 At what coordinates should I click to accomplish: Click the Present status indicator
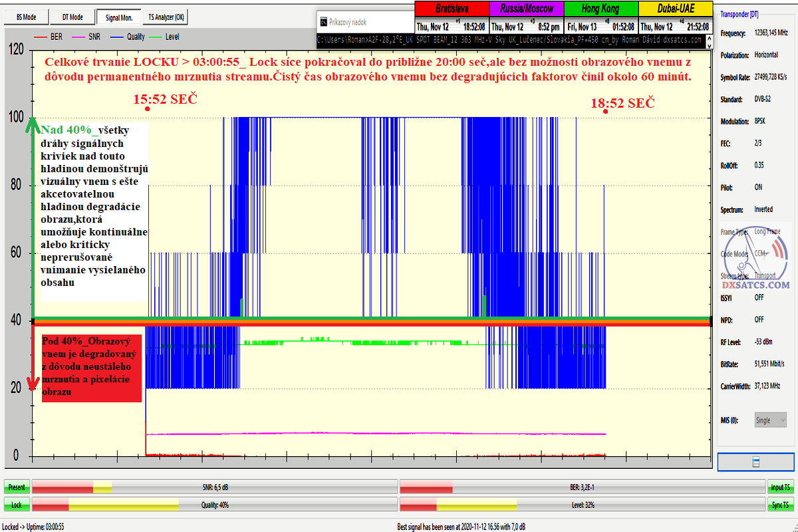coord(17,487)
